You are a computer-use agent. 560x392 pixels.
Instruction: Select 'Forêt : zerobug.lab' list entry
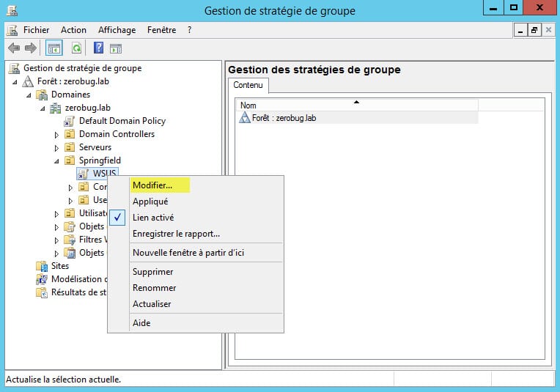[284, 117]
